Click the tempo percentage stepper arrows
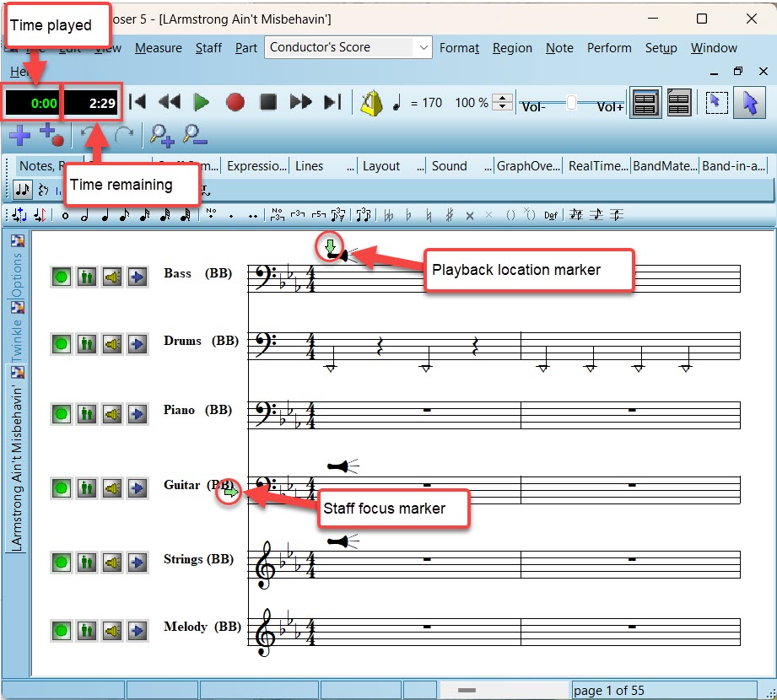This screenshot has width=777, height=700. pos(503,103)
